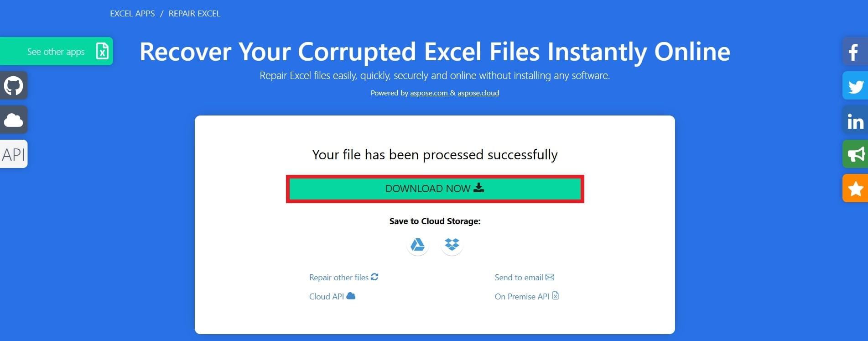
Task: Select the Repair Excel breadcrumb
Action: (194, 14)
